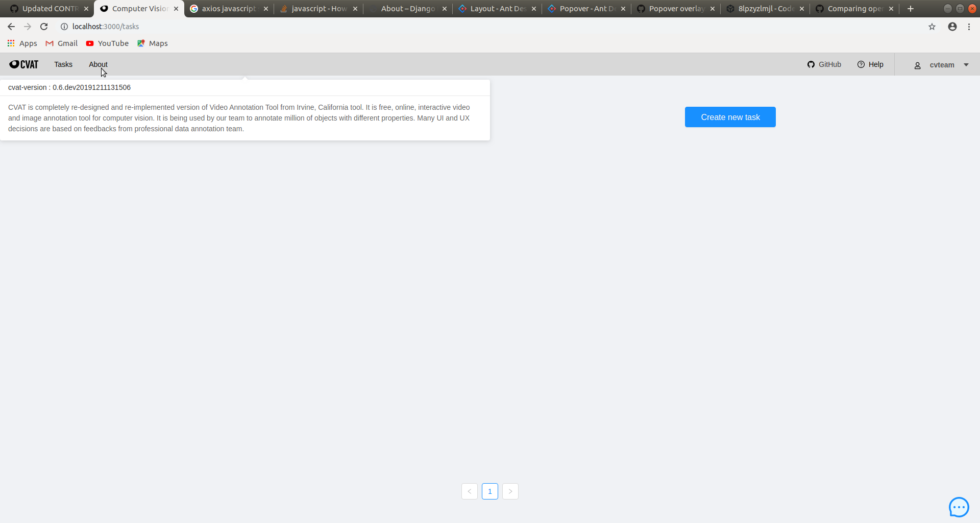
Task: Open the chat feedback bubble icon
Action: (959, 507)
